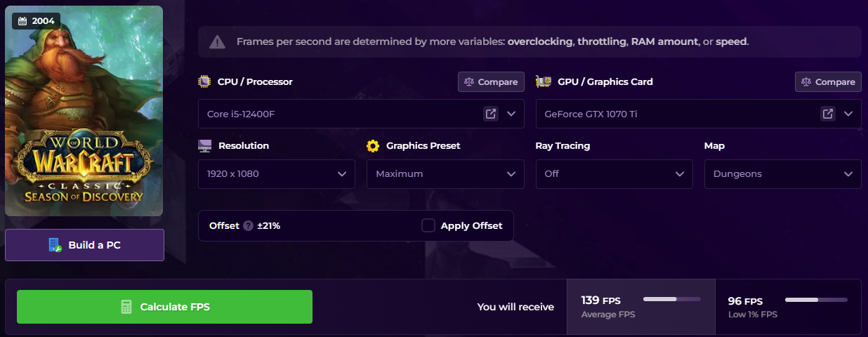Click the graphics card icon
This screenshot has height=337, width=868.
pos(543,81)
